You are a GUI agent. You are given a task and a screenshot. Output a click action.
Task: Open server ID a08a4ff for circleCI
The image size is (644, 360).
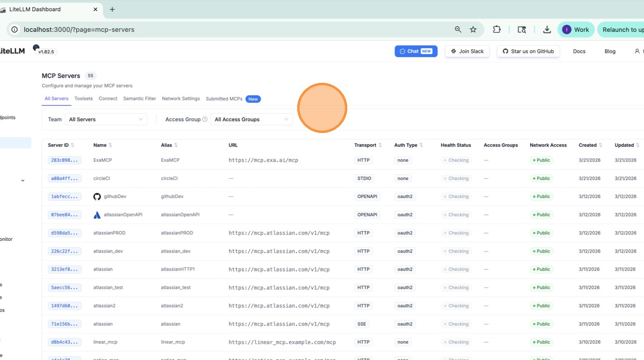point(65,178)
